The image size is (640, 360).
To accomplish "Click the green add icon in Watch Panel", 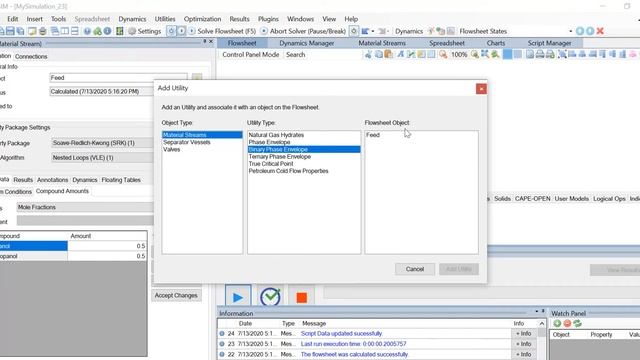I will [x=557, y=323].
